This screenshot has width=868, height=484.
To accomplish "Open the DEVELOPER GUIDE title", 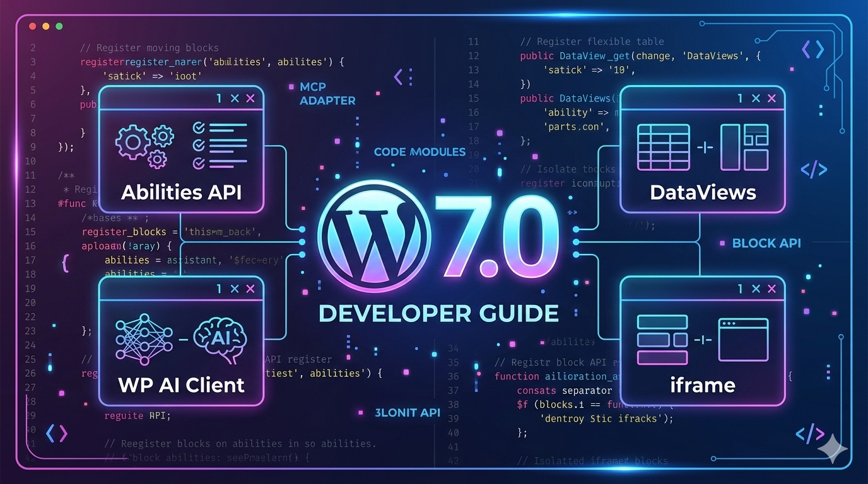I will (x=438, y=313).
